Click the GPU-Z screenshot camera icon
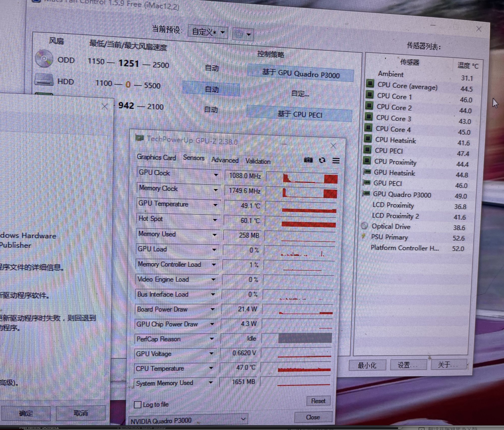Viewport: 504px width, 430px height. point(308,160)
